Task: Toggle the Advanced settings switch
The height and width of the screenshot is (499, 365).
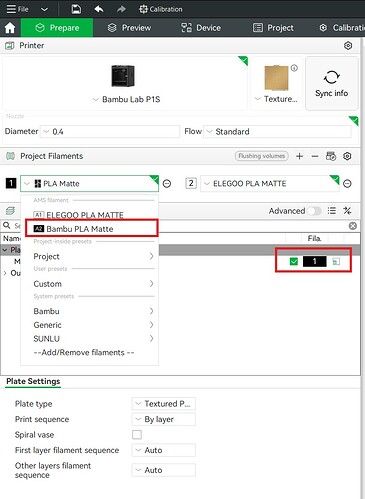Action: [314, 211]
